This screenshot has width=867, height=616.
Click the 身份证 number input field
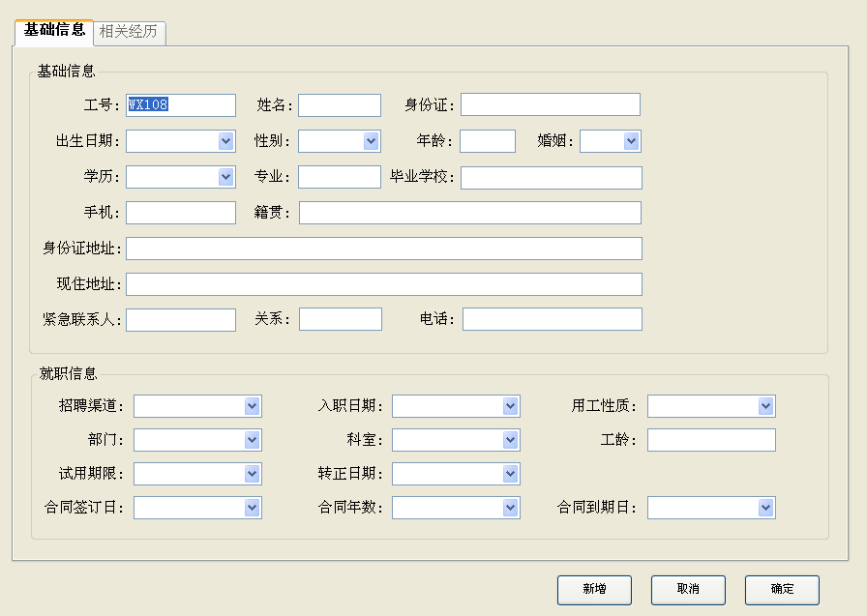pos(551,104)
